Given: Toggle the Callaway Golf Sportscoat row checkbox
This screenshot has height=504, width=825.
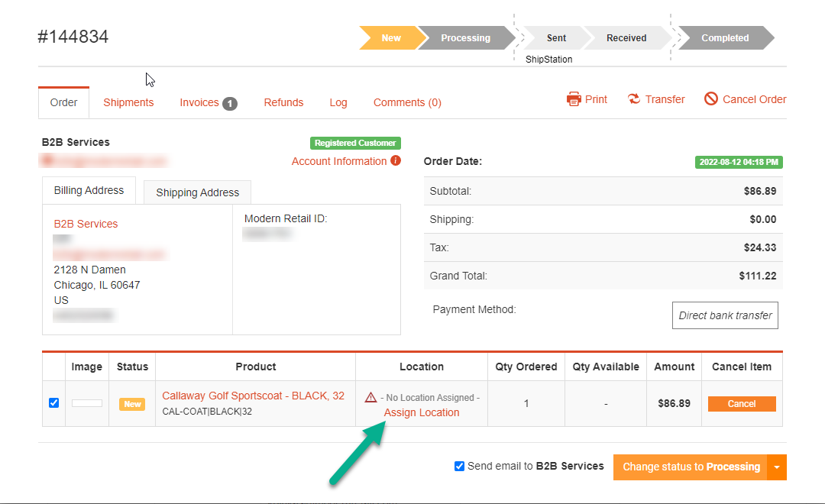Looking at the screenshot, I should 53,403.
